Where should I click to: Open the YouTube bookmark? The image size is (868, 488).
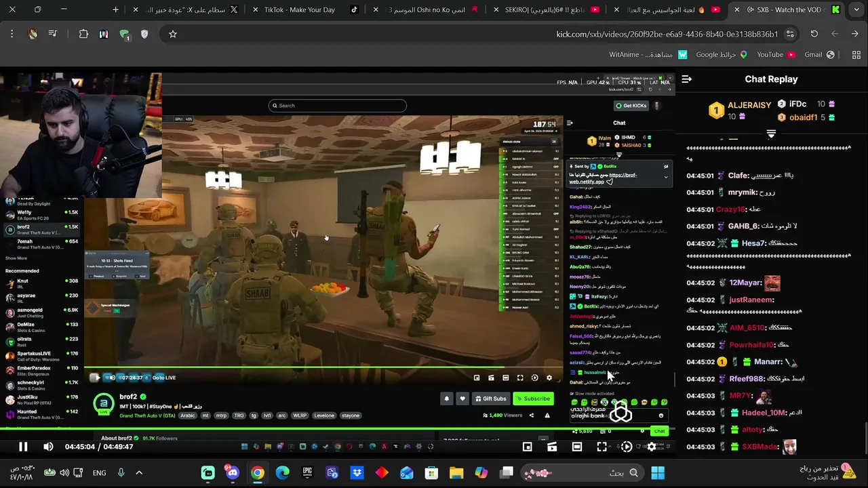776,55
